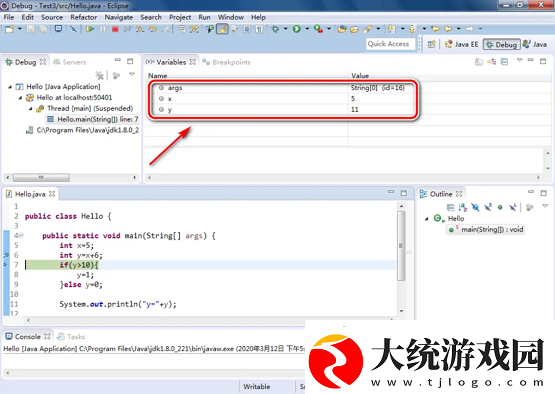This screenshot has width=555, height=394.
Task: Toggle the breakpoint marker on line 6
Action: click(6, 255)
